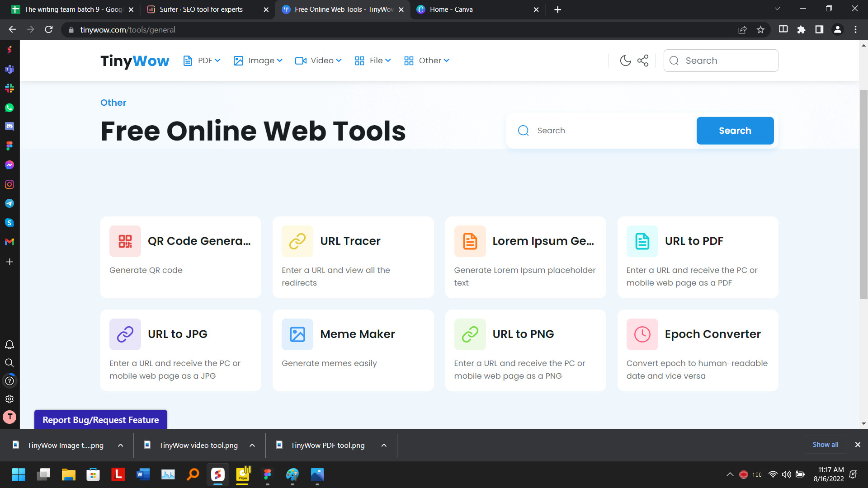Toggle dark mode moon icon
This screenshot has width=868, height=488.
tap(625, 61)
